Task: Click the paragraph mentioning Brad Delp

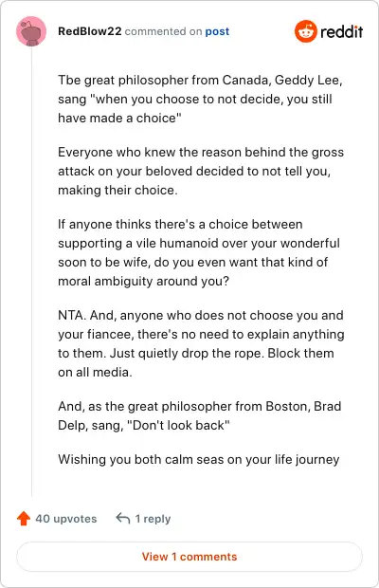Action: click(x=200, y=415)
